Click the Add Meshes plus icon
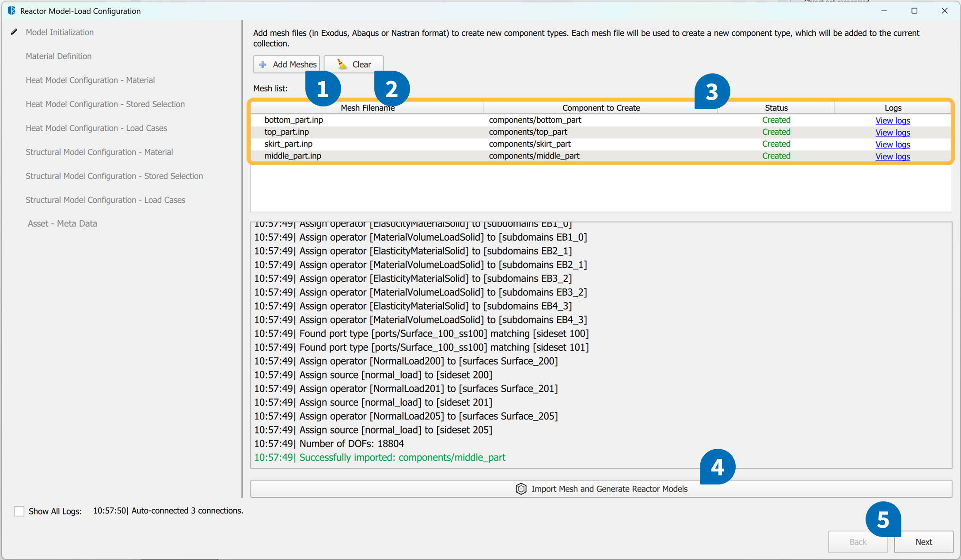Image resolution: width=961 pixels, height=560 pixels. click(263, 64)
